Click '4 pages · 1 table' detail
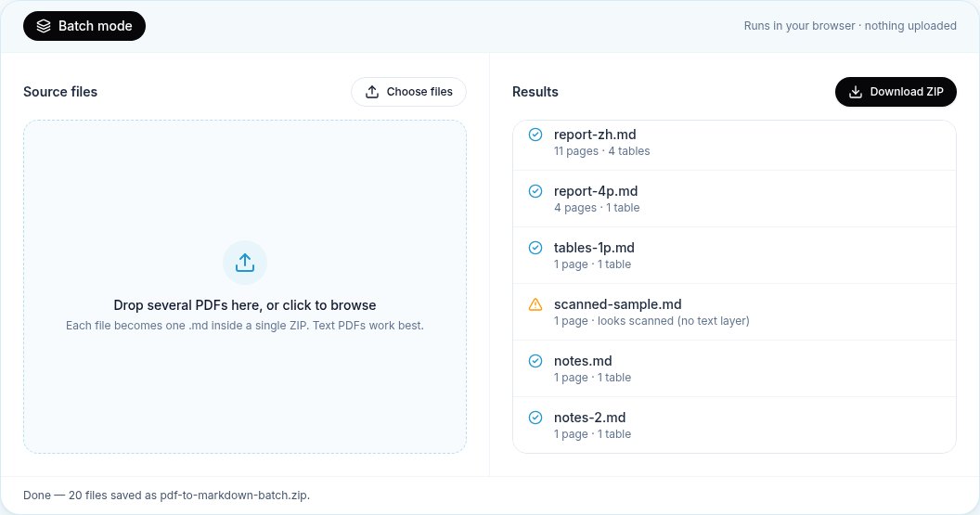Viewport: 980px width, 515px height. [x=597, y=208]
